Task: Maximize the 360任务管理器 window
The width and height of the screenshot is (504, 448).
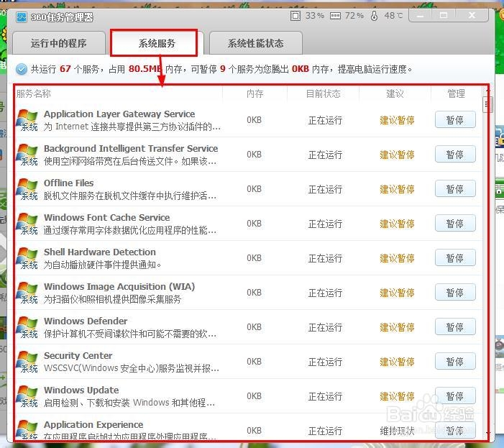Action: pyautogui.click(x=444, y=15)
